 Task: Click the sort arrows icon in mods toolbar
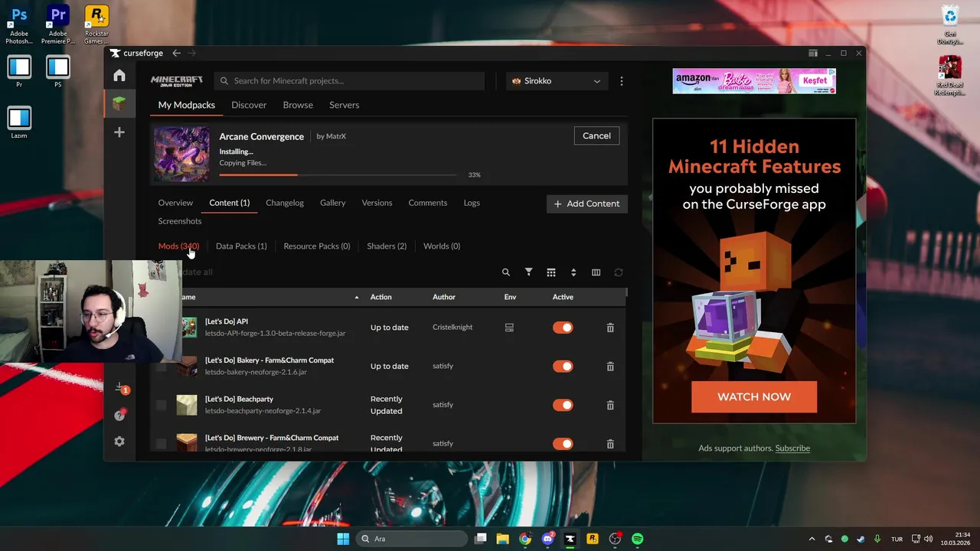[573, 272]
